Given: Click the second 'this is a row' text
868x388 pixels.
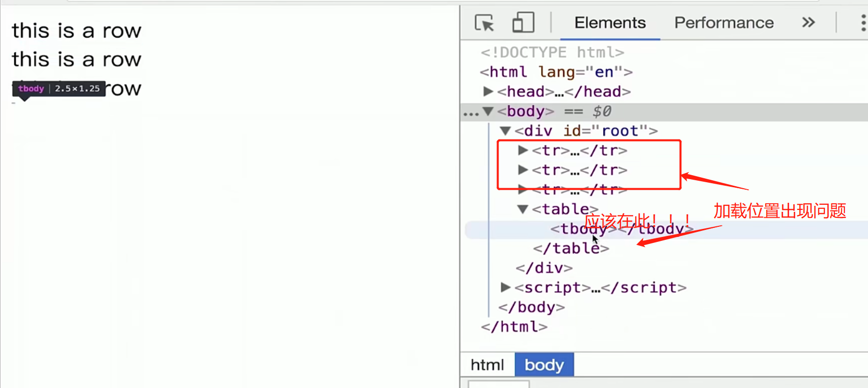Looking at the screenshot, I should click(x=77, y=59).
